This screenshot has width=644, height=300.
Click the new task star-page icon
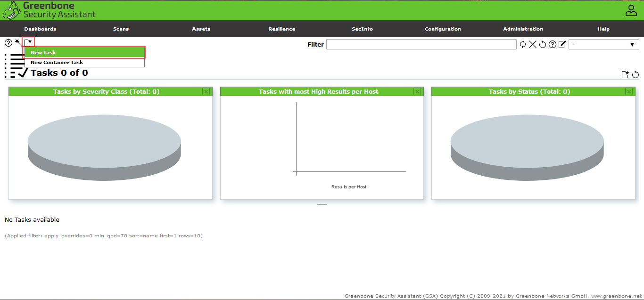coord(29,42)
